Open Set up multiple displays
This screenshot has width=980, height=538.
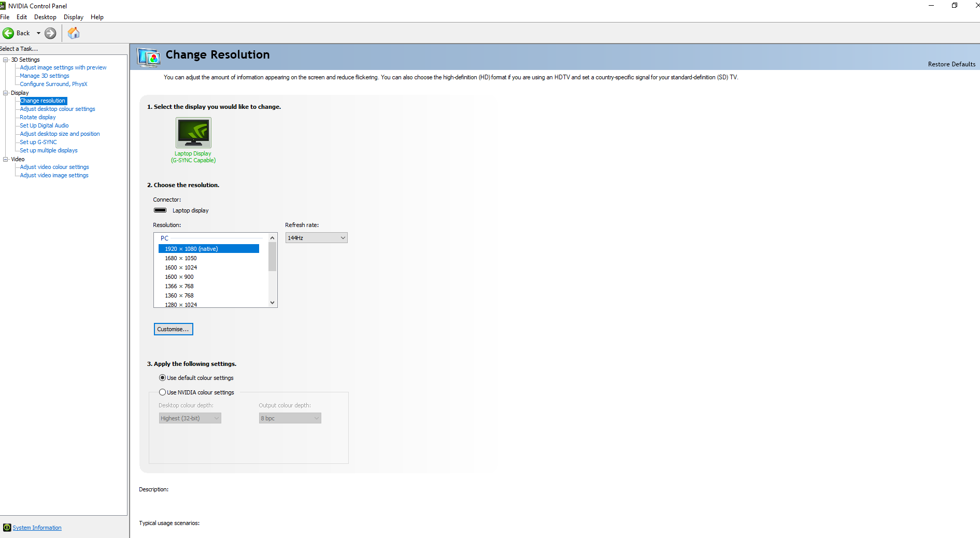(x=49, y=150)
